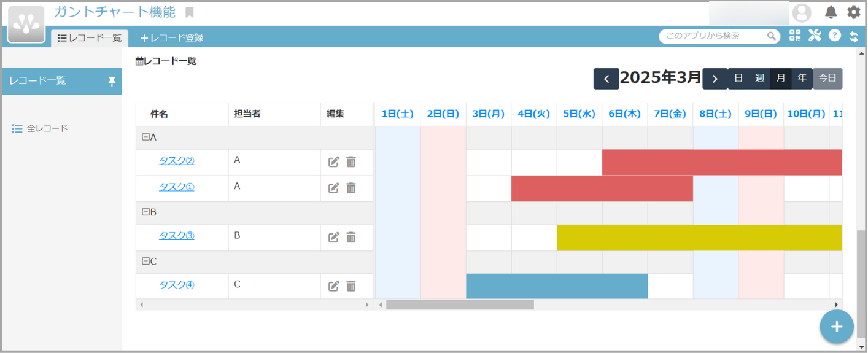The image size is (868, 353).
Task: Collapse group C in the task list
Action: (146, 261)
